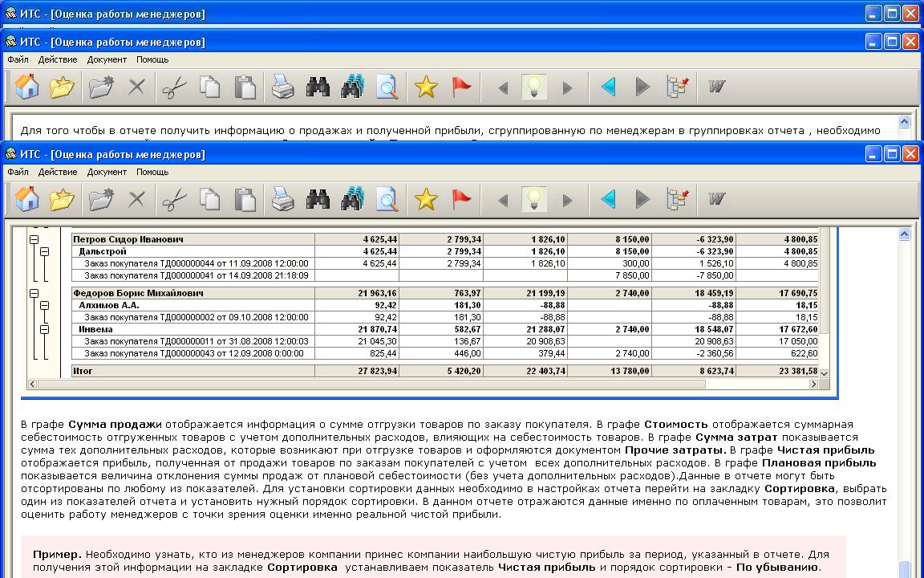Toggle the light bulb tips icon in the front window
This screenshot has width=924, height=578.
coord(534,199)
